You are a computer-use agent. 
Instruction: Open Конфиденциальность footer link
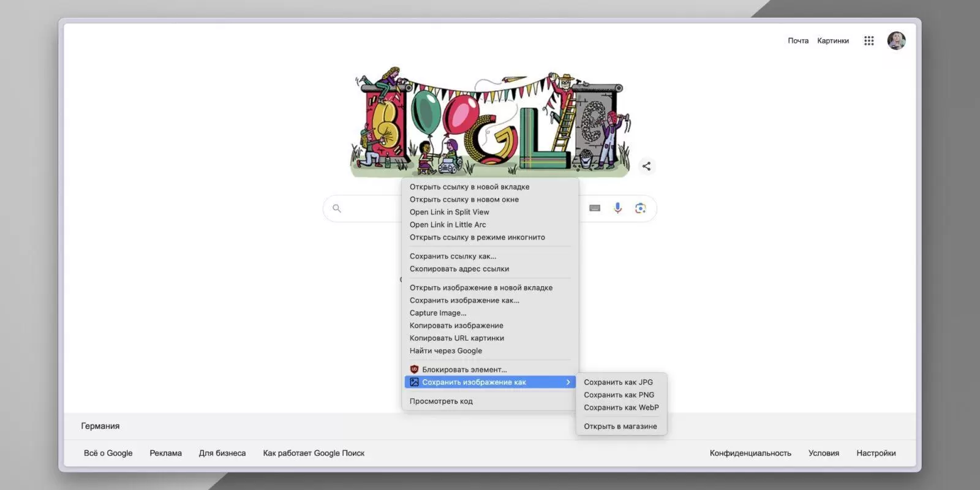click(x=750, y=453)
